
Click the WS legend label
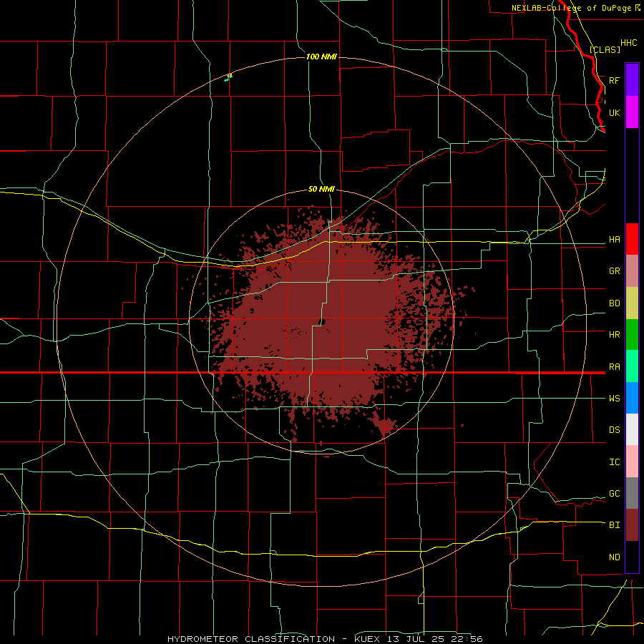(614, 398)
